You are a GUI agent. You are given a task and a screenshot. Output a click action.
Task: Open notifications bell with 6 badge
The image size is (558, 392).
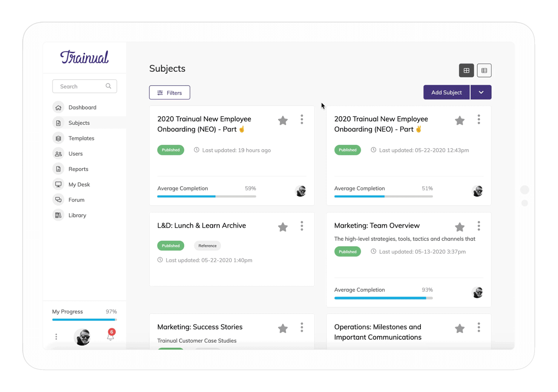point(111,335)
